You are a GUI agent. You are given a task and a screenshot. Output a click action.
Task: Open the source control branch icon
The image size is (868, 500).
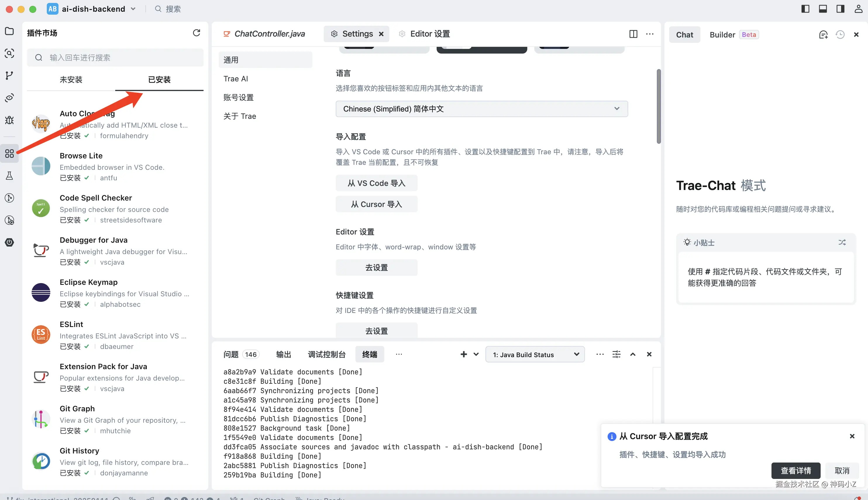pos(9,75)
